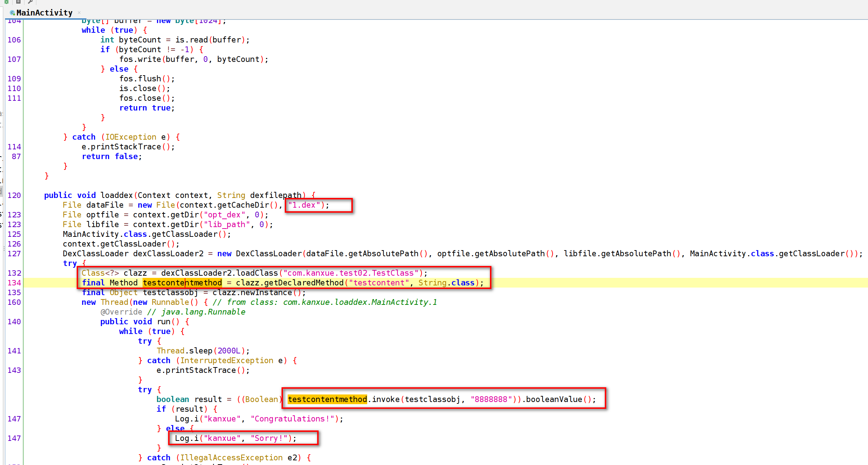
Task: Click the "8888888" string argument
Action: pos(491,399)
